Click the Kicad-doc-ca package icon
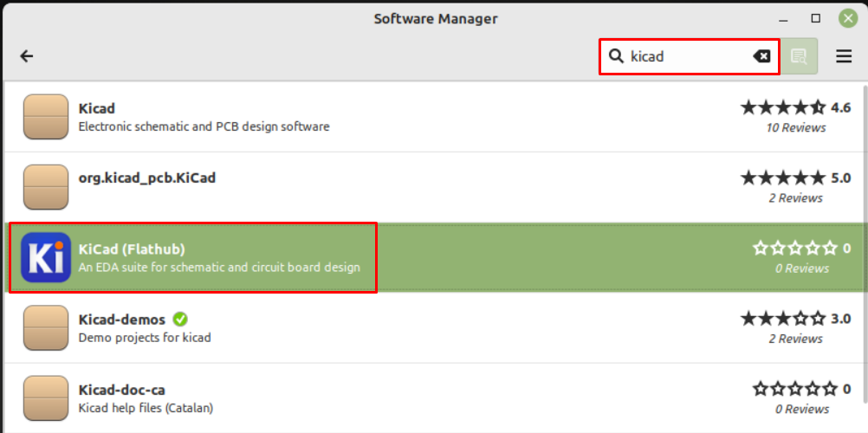The image size is (868, 433). (x=46, y=398)
